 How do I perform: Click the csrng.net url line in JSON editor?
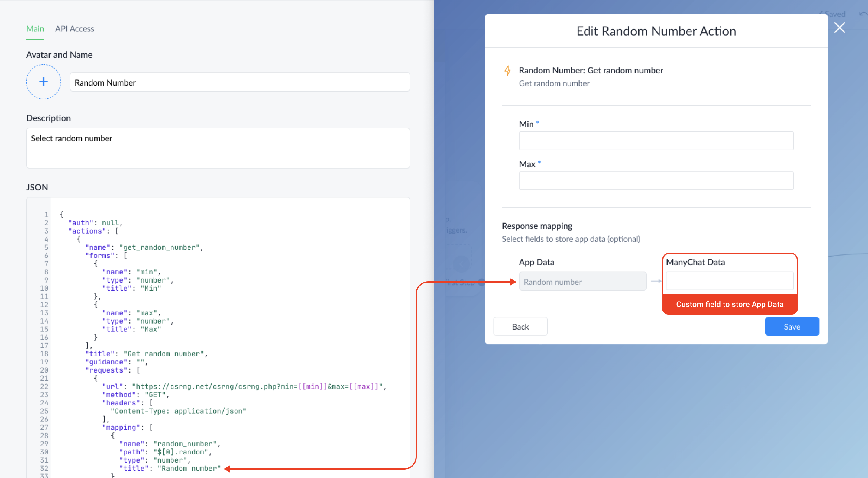coord(244,386)
